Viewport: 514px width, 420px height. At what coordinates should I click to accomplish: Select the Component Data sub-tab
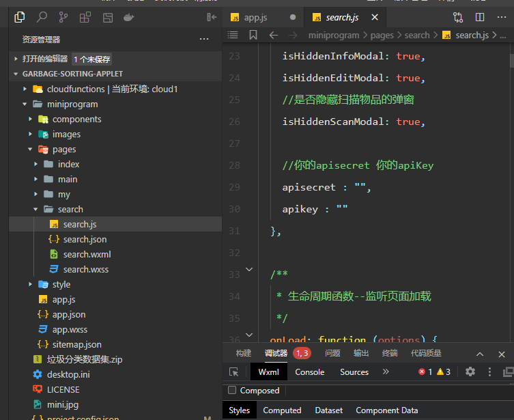point(387,410)
